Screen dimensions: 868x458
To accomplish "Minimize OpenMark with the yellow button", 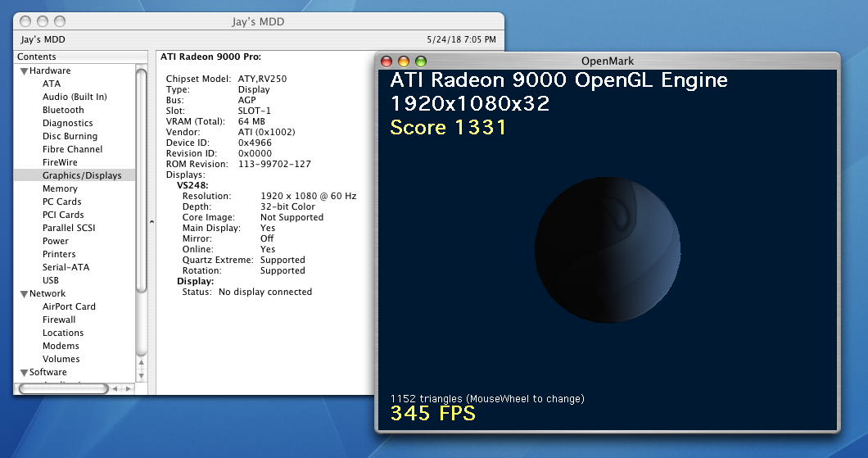I will point(404,61).
